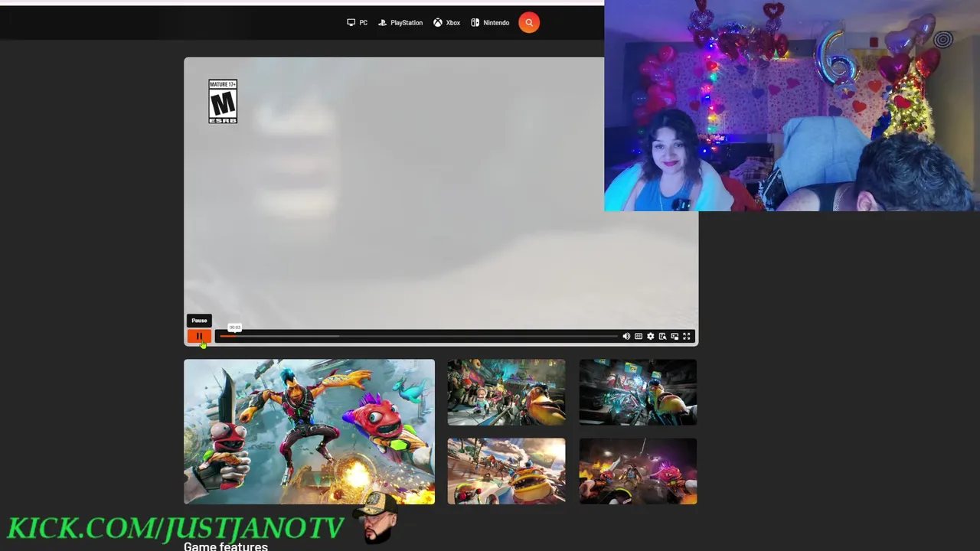
Task: Pause the game trailer video
Action: click(x=199, y=336)
